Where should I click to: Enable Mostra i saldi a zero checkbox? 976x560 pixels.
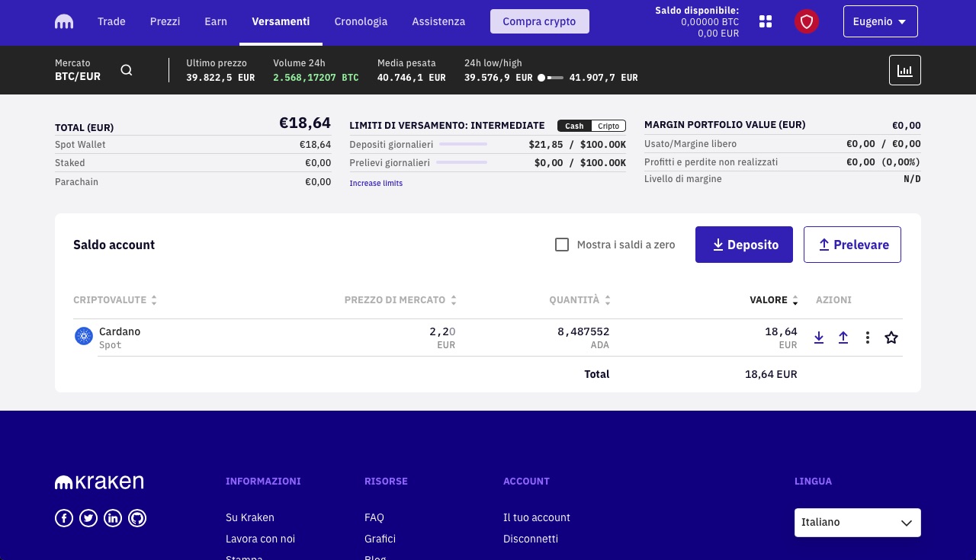pyautogui.click(x=562, y=245)
